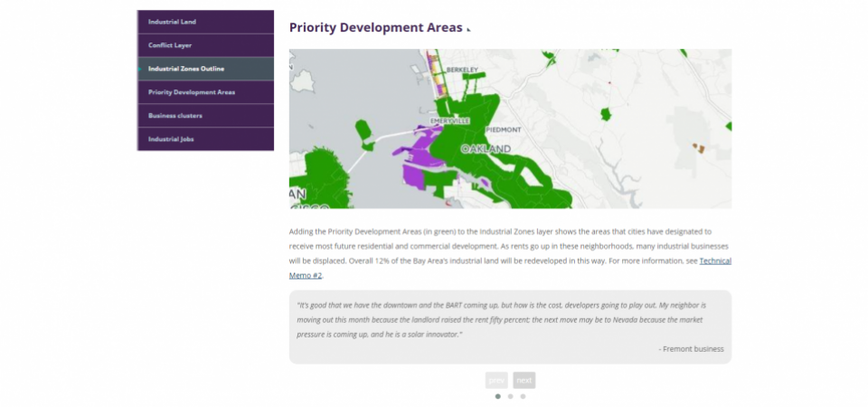
Task: Open the Industrial Land menu item
Action: (x=173, y=22)
